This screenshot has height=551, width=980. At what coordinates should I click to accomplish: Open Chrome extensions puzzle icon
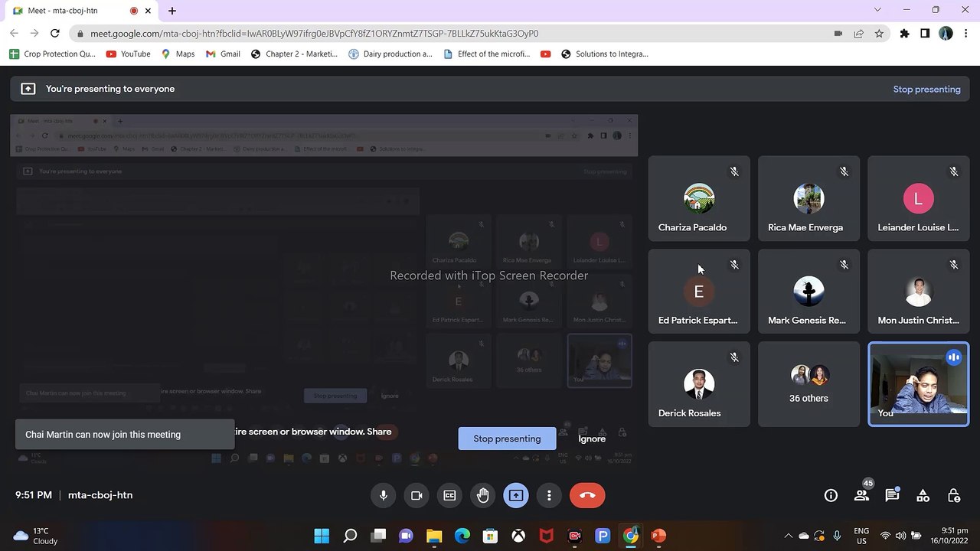coord(904,34)
